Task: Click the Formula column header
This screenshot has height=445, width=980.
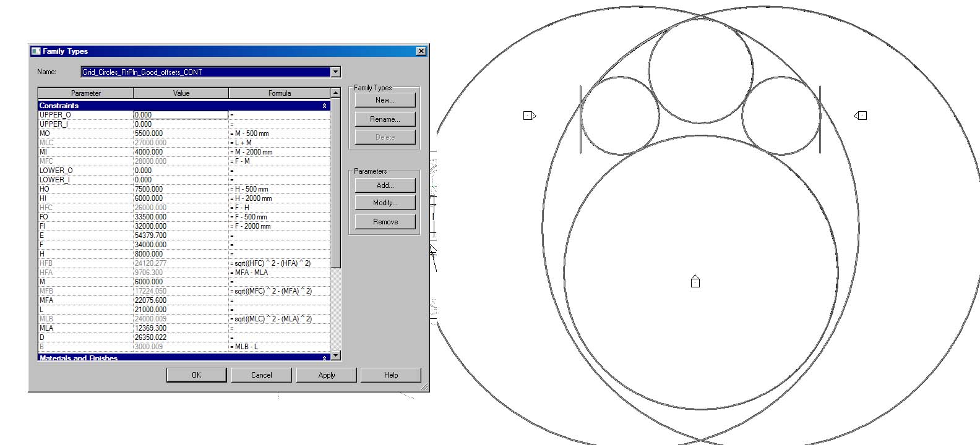Action: [280, 93]
